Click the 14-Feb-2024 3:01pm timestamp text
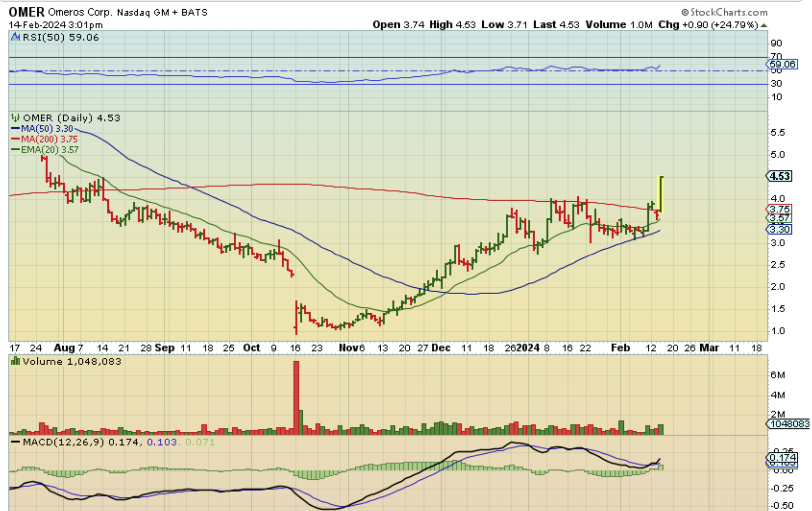The height and width of the screenshot is (511, 812). (56, 25)
